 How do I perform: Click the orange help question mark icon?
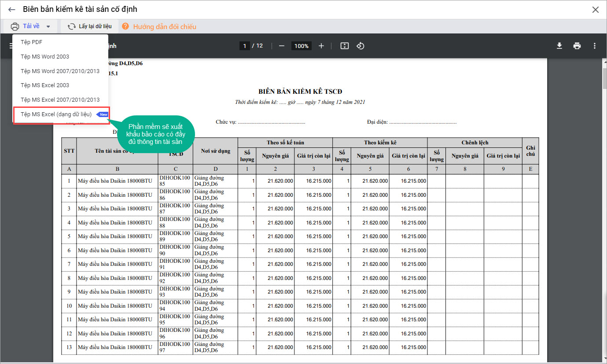(125, 26)
